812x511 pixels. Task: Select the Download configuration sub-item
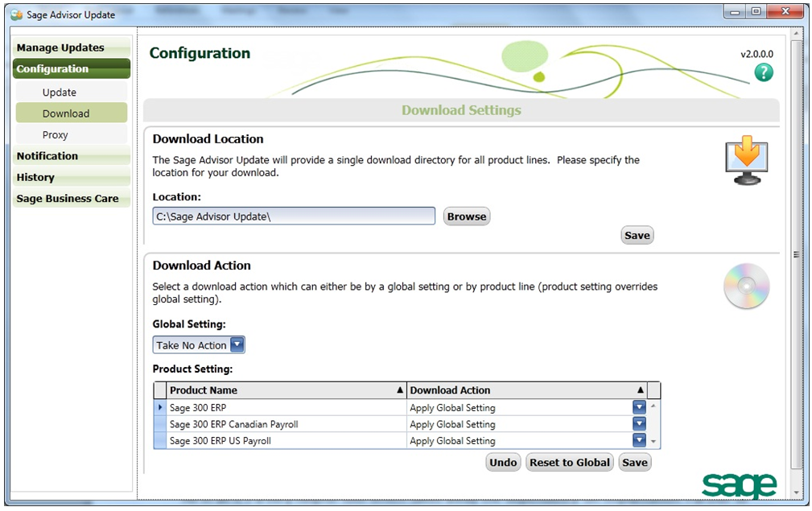[x=72, y=113]
